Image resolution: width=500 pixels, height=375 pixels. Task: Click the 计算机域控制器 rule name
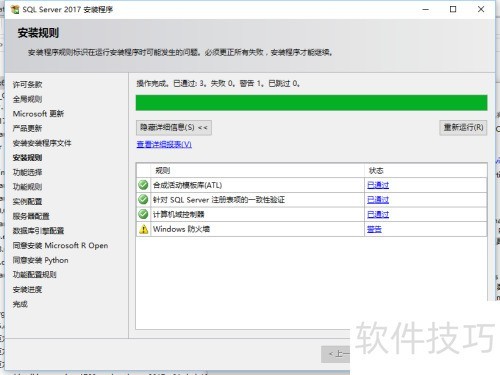point(178,214)
